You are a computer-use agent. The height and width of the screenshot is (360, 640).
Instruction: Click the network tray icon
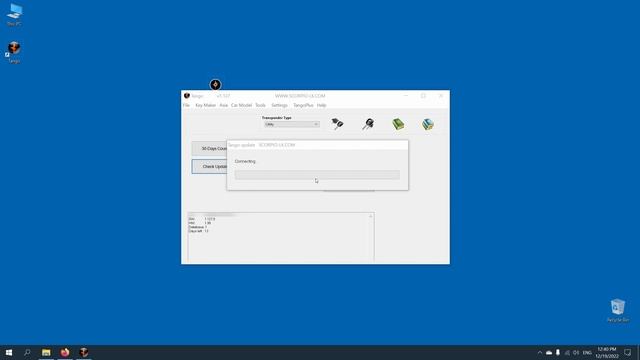[x=567, y=353]
